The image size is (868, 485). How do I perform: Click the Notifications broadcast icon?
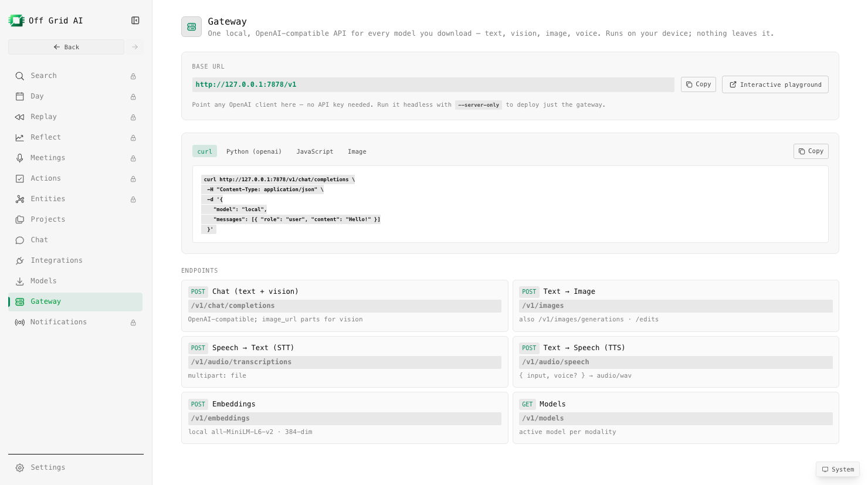[20, 322]
